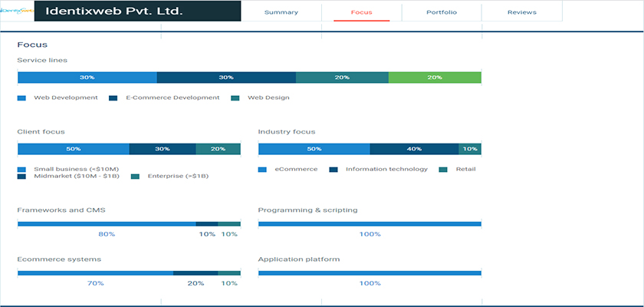
Task: Click the Enterprise (>$1B) label
Action: [178, 177]
